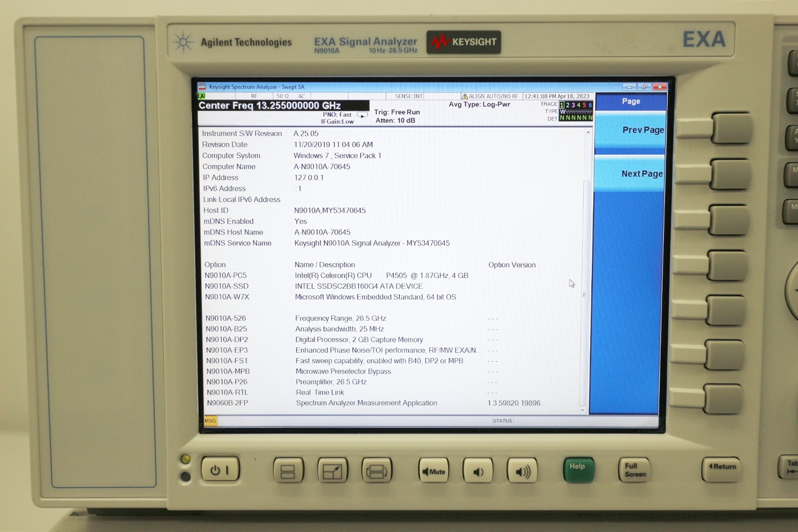Viewport: 798px width, 532px height.
Task: Select the N9060B-2FP option row
Action: point(374,403)
